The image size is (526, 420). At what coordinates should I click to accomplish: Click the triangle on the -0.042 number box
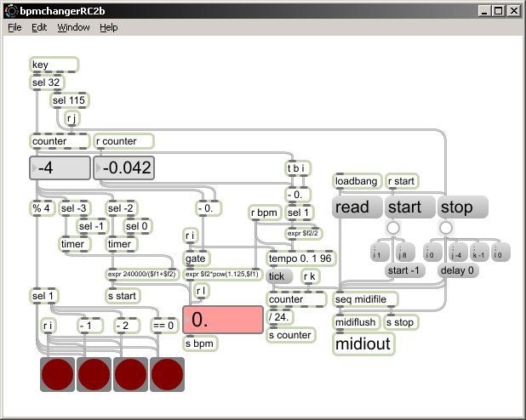(x=99, y=167)
